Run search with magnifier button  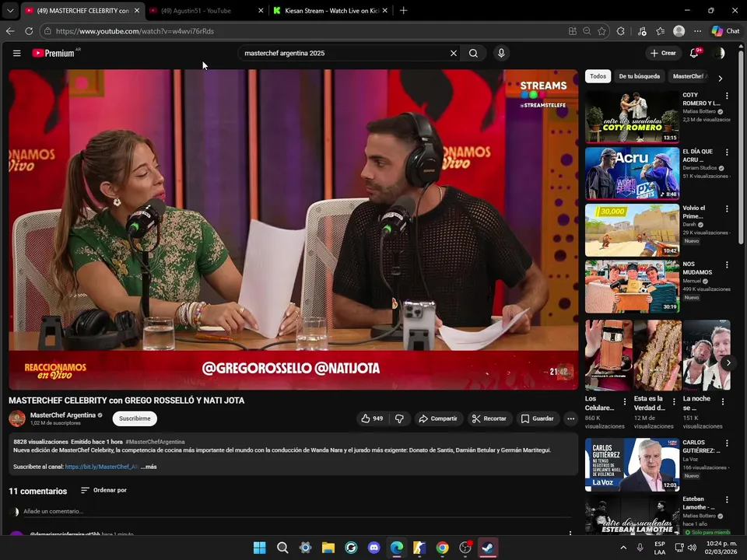(473, 53)
